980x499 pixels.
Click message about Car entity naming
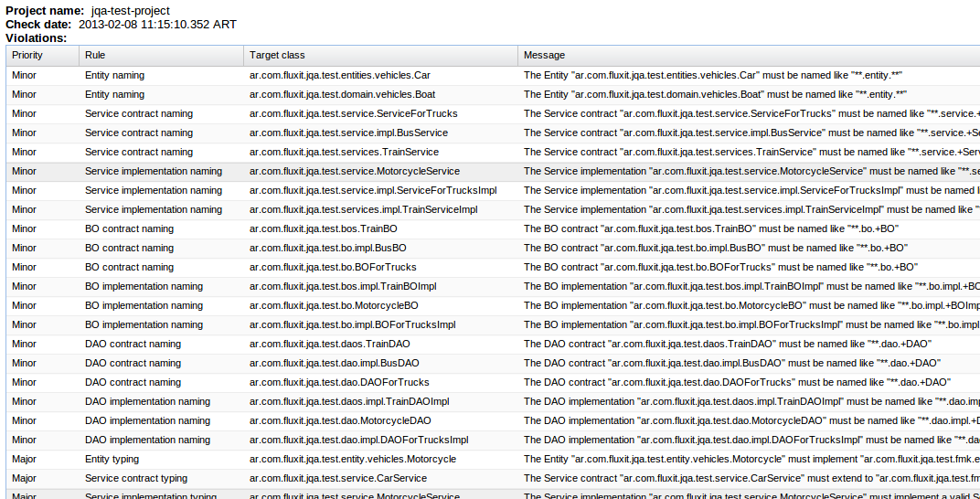[x=713, y=75]
